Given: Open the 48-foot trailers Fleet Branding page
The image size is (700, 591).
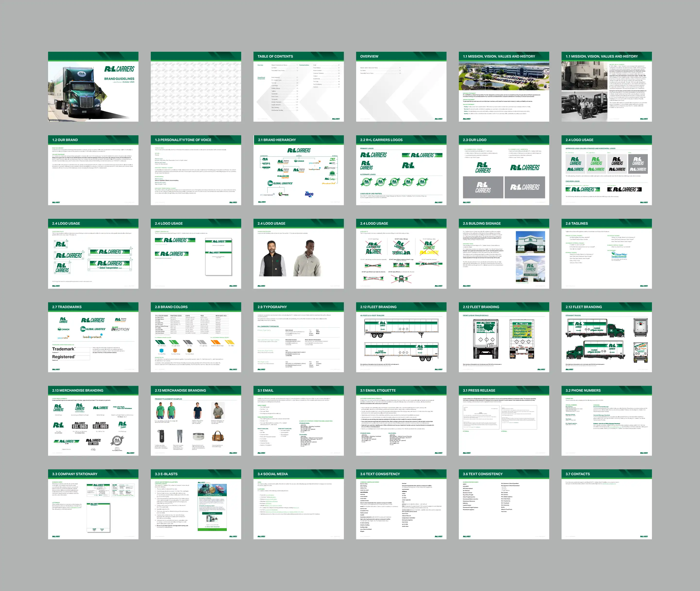Looking at the screenshot, I should pyautogui.click(x=401, y=337).
